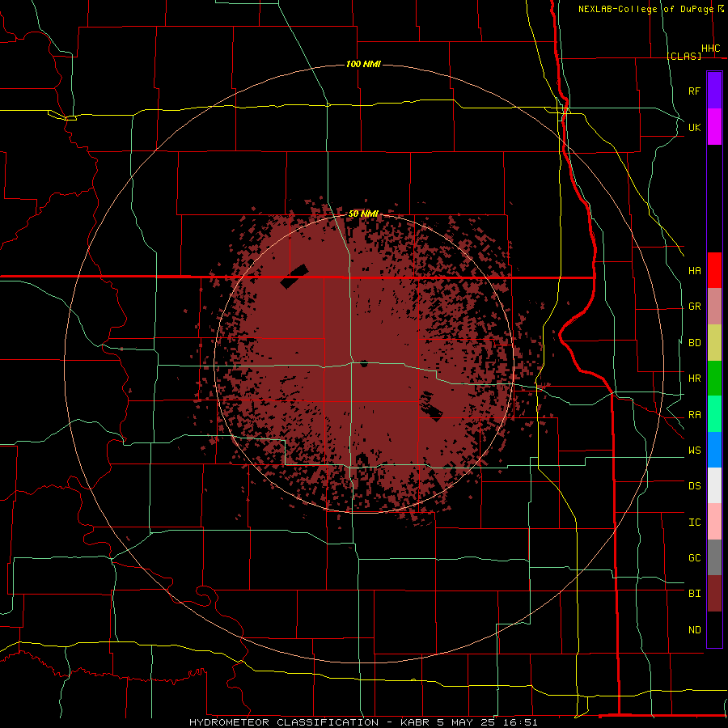Click the HA red legend swatch
728x728 pixels.
[x=714, y=270]
